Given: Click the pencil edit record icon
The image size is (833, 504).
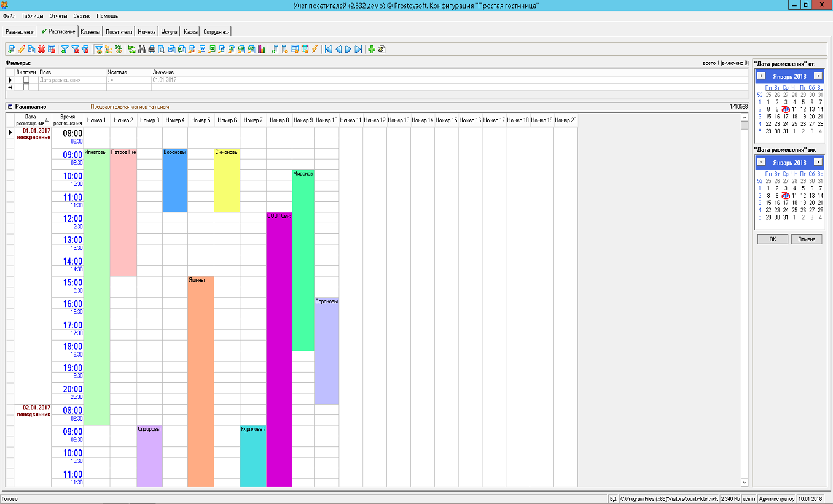Looking at the screenshot, I should pyautogui.click(x=21, y=49).
